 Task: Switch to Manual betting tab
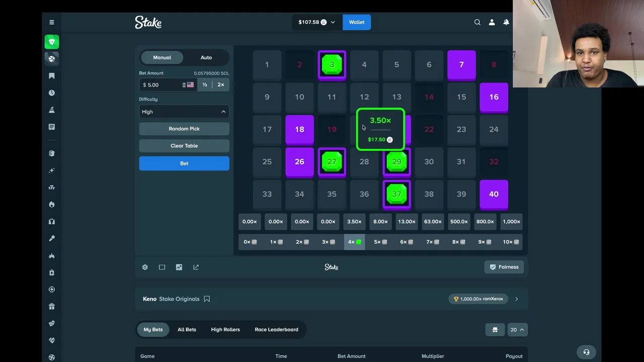click(x=162, y=57)
